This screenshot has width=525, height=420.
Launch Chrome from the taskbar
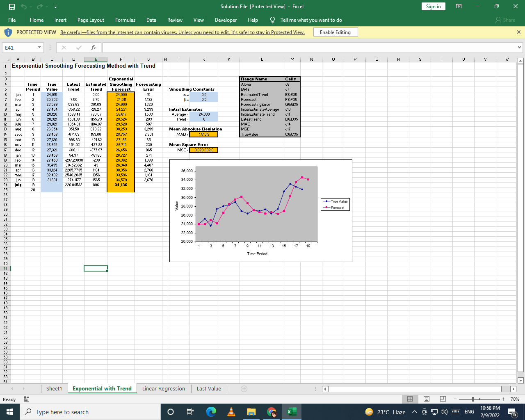[x=272, y=412]
